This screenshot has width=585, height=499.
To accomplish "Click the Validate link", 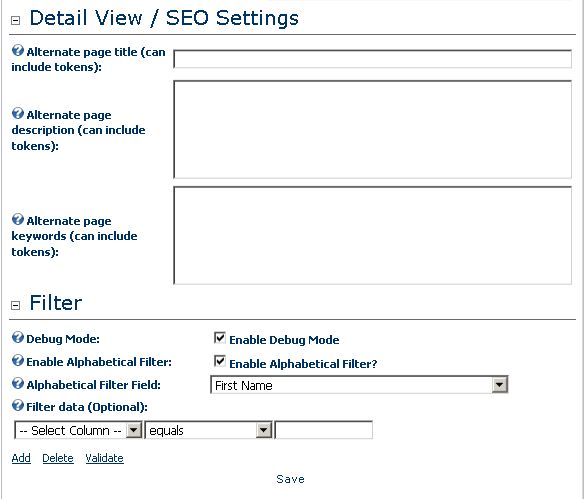I will coord(104,458).
